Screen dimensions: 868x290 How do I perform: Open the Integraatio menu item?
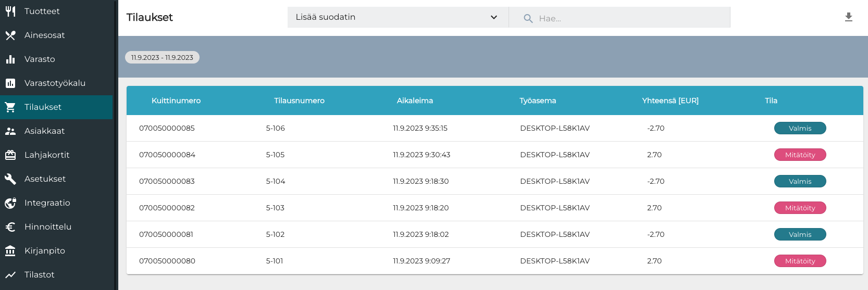pos(47,203)
